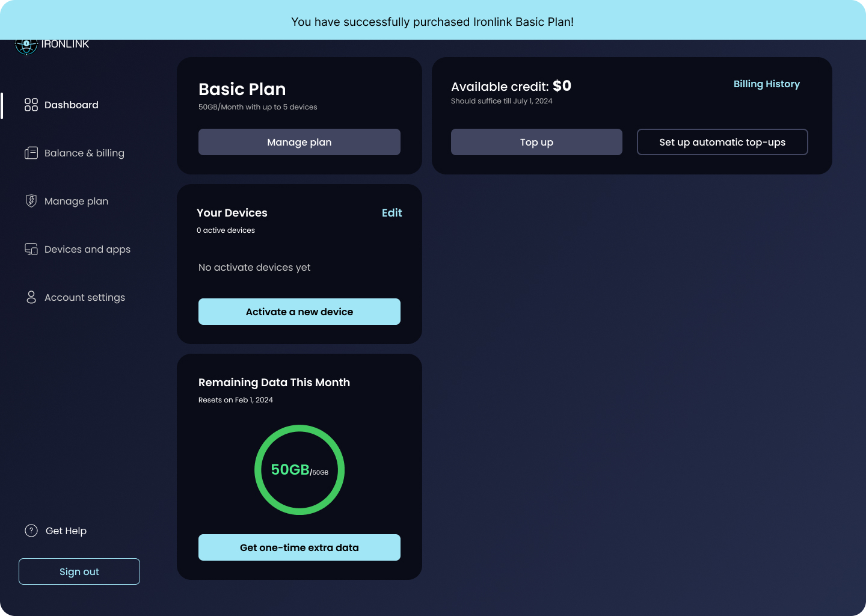
Task: Click the Account settings person icon
Action: [x=31, y=297]
